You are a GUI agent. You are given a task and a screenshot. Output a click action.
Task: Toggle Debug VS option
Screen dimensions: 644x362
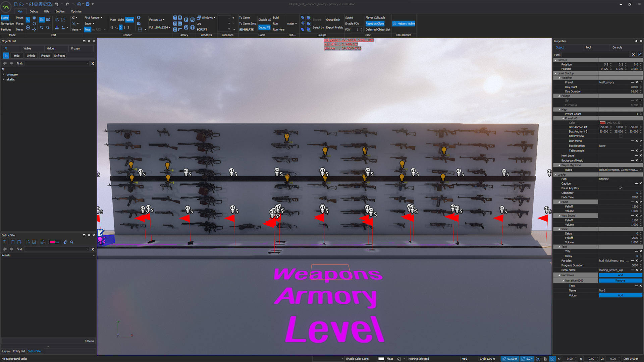coord(264,27)
